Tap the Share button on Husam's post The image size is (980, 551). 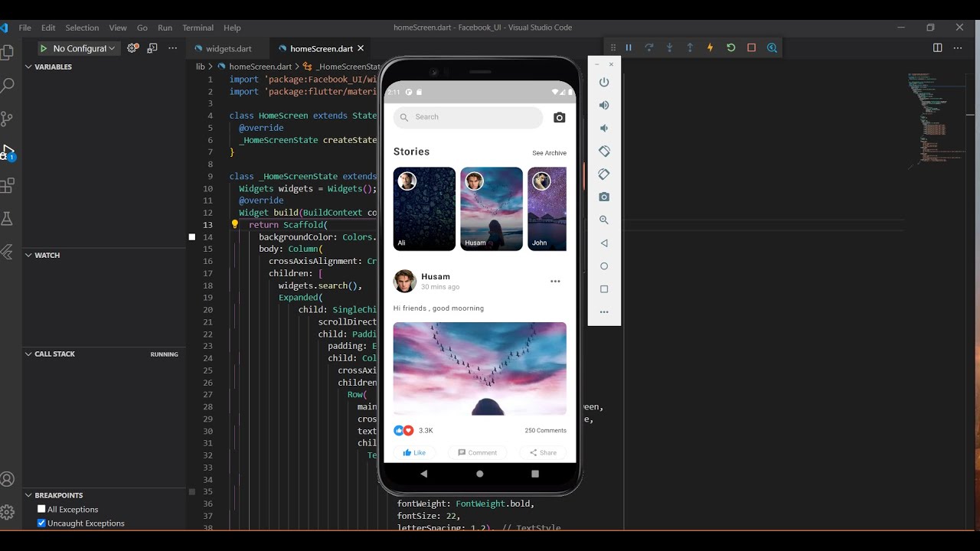[x=543, y=452]
